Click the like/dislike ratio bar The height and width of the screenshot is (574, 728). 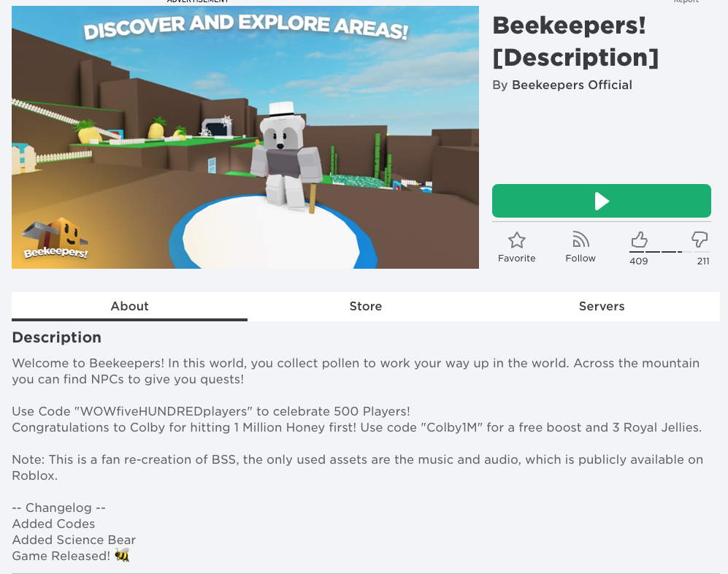[669, 252]
